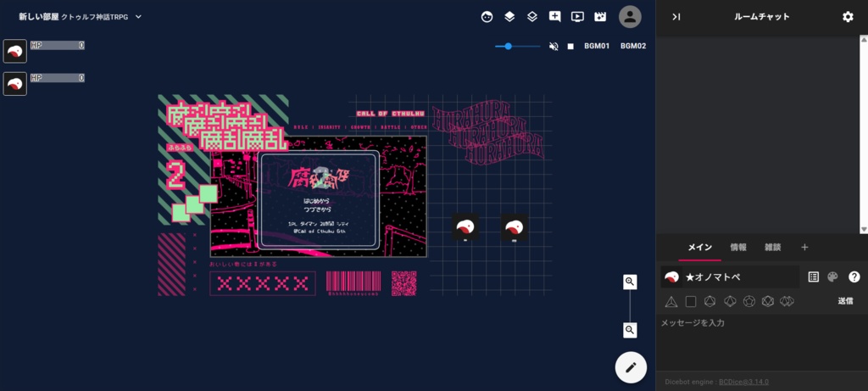The height and width of the screenshot is (391, 868).
Task: Roll the four-sided triangle die
Action: [x=671, y=301]
